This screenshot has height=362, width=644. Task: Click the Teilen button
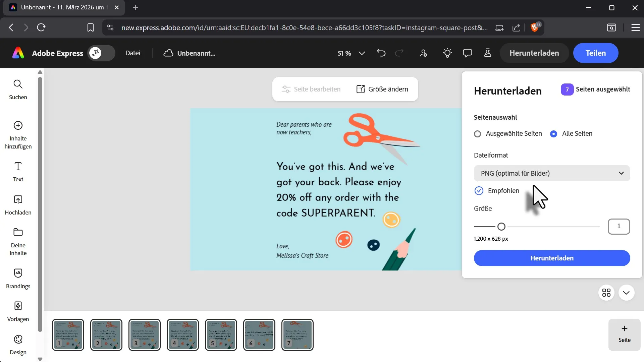click(595, 53)
